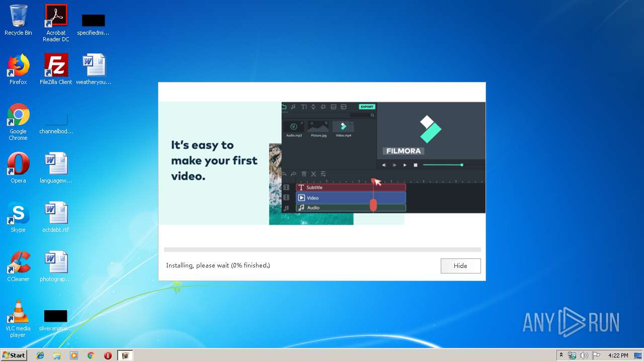
Task: Open the network tray icon
Action: [x=572, y=355]
